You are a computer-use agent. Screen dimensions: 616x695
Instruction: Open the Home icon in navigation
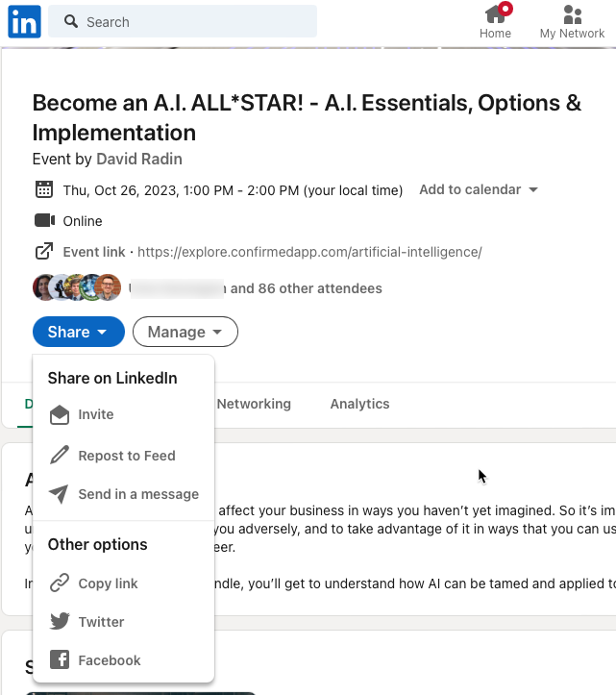495,14
